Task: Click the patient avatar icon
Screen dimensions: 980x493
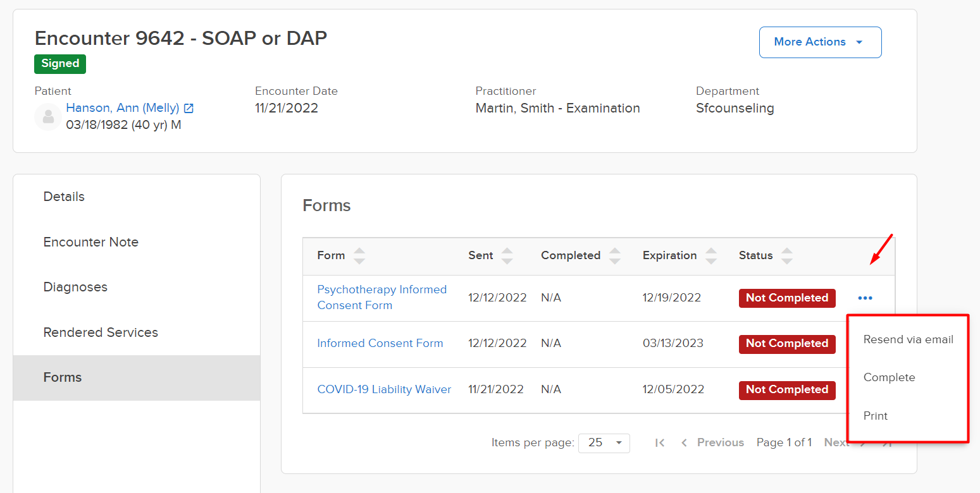Action: (48, 117)
